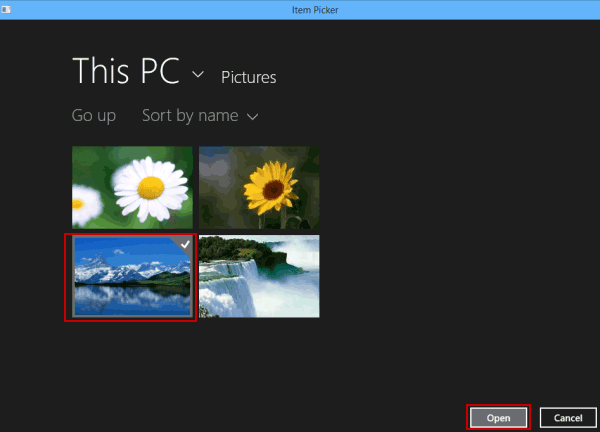
Task: Click the Item Picker window icon
Action: coord(6,10)
